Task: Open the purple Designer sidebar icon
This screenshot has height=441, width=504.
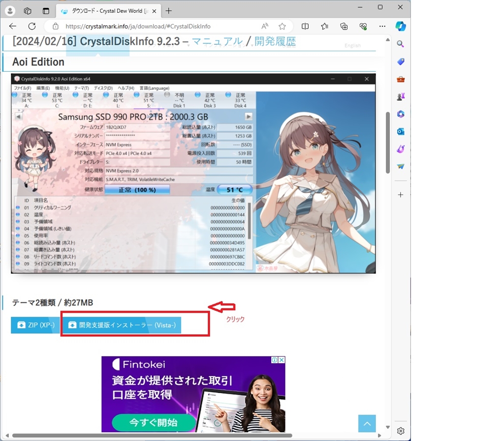Action: (401, 149)
